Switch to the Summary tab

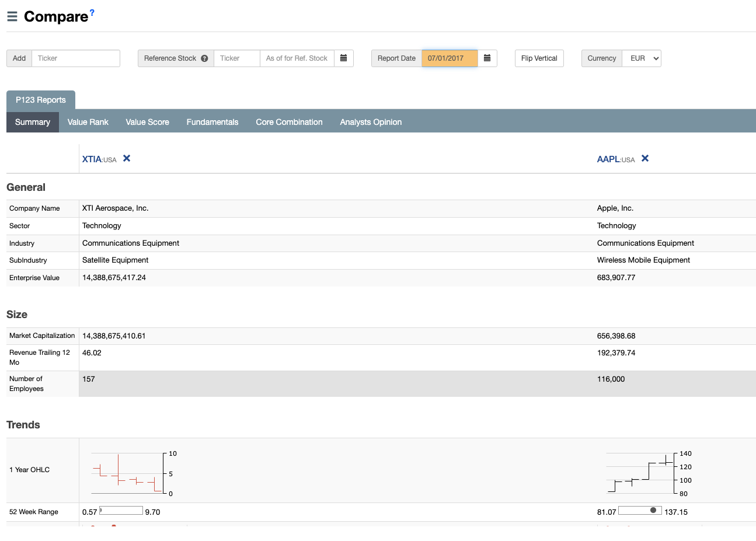pos(33,122)
